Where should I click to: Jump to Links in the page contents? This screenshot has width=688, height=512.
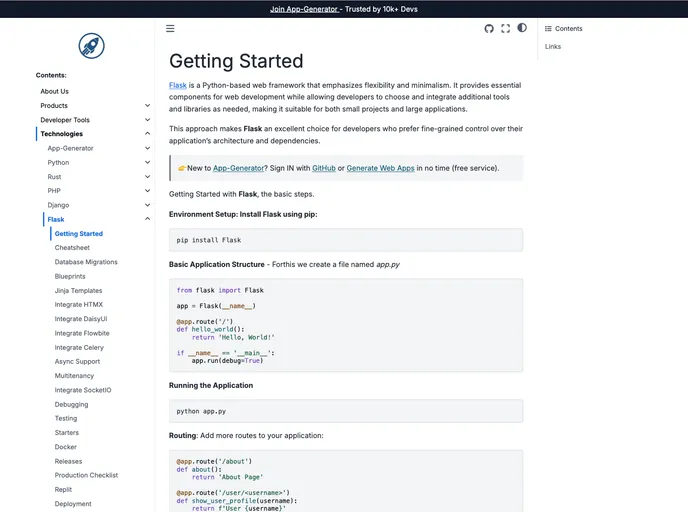click(553, 47)
